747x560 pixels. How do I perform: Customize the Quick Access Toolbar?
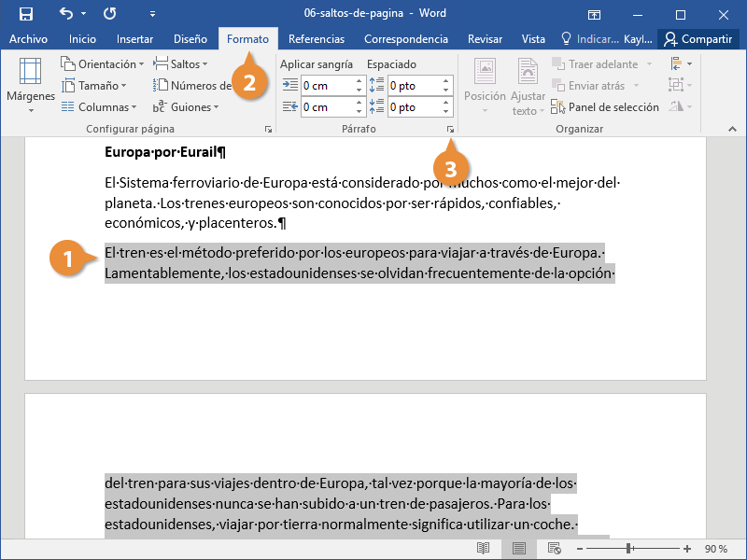click(x=152, y=14)
